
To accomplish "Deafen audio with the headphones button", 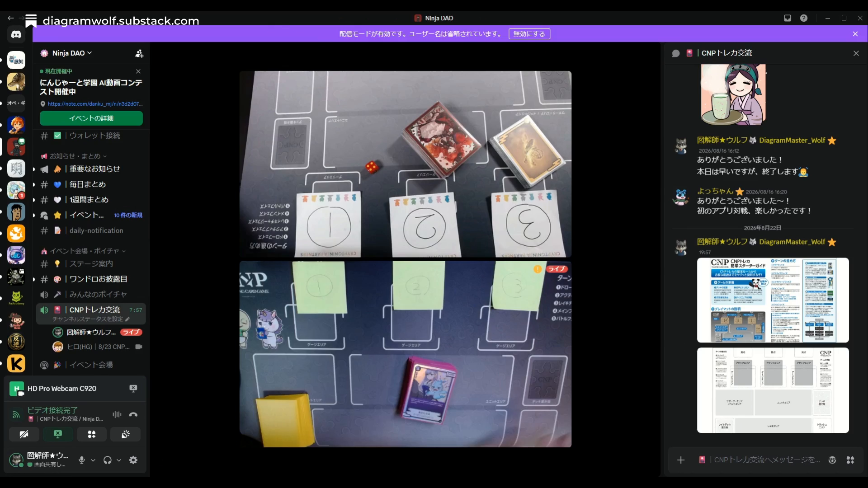I will click(x=108, y=460).
